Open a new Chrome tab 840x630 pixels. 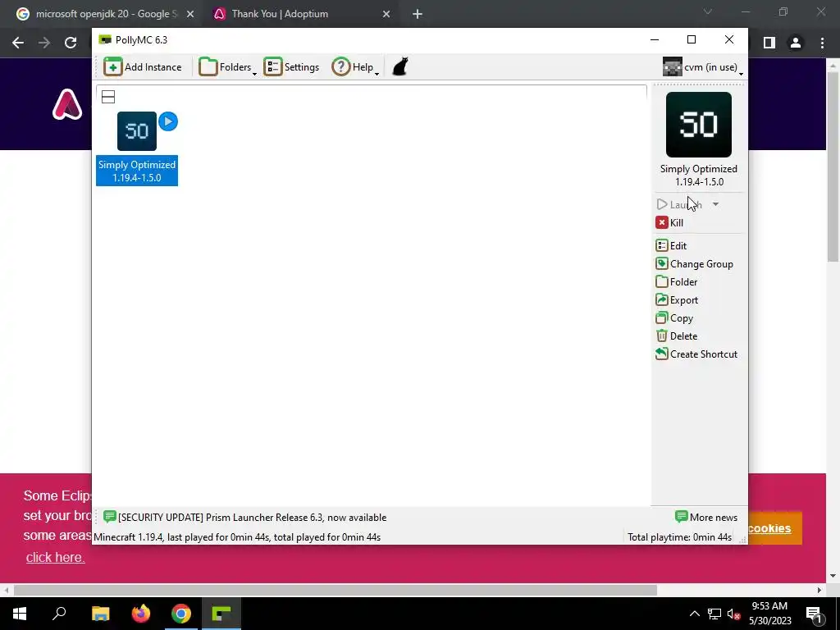(x=418, y=15)
